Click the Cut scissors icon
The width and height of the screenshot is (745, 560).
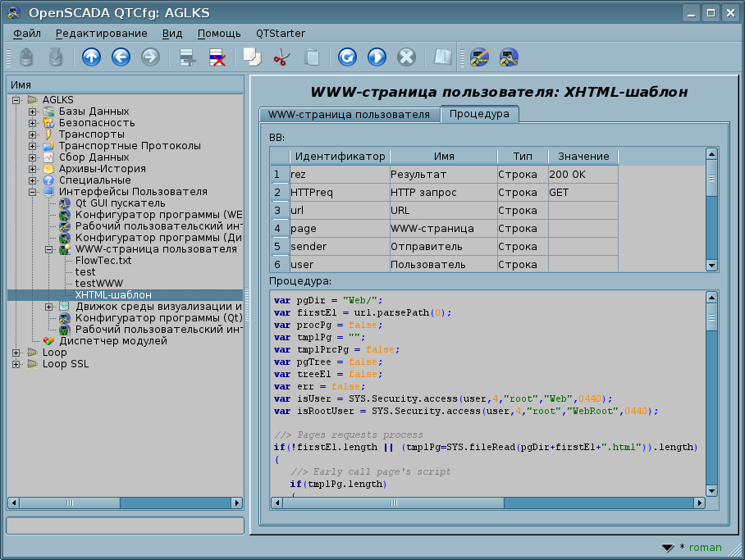(281, 57)
